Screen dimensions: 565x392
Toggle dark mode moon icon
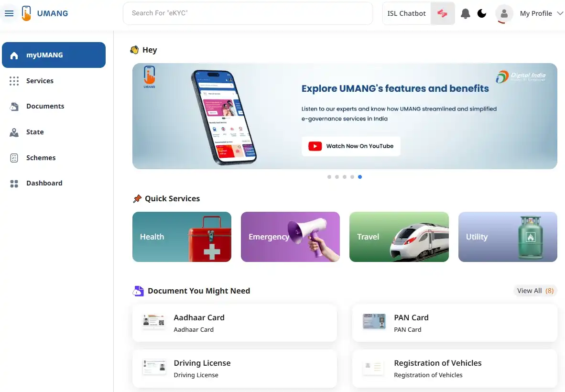(482, 14)
